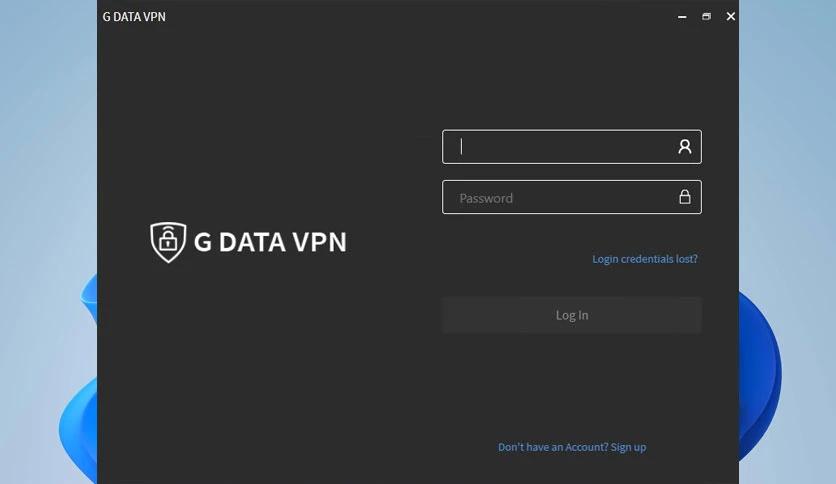
Task: Click the blue bloom wallpaper right of window
Action: click(762, 373)
